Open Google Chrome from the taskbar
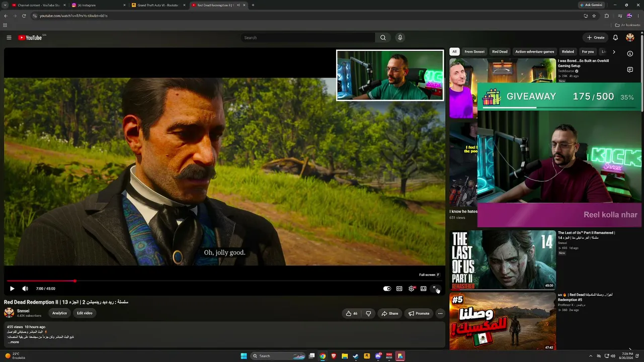Screen dimensions: 644x362 tap(323, 356)
